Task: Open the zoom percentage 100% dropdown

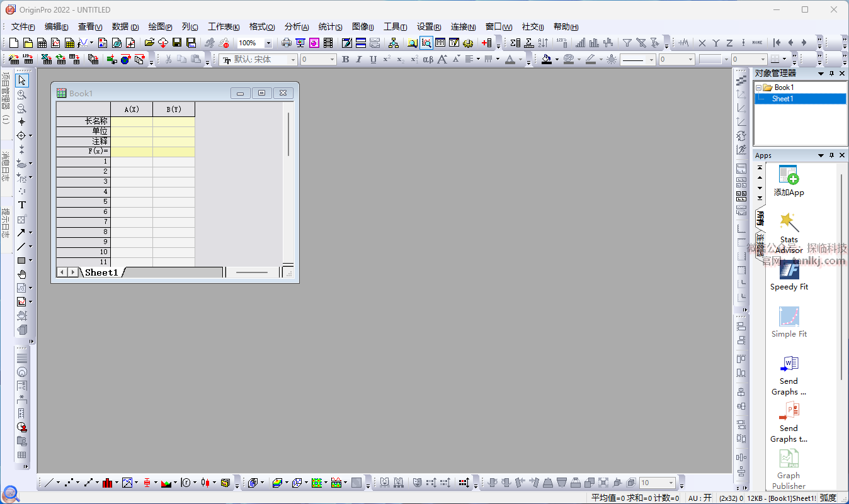Action: (x=268, y=43)
